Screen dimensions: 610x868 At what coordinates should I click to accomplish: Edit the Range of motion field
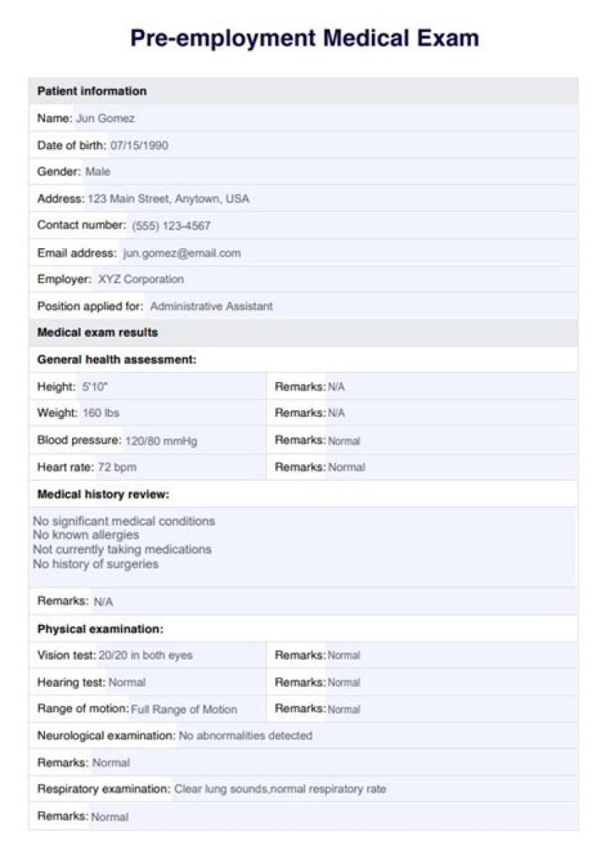point(184,710)
